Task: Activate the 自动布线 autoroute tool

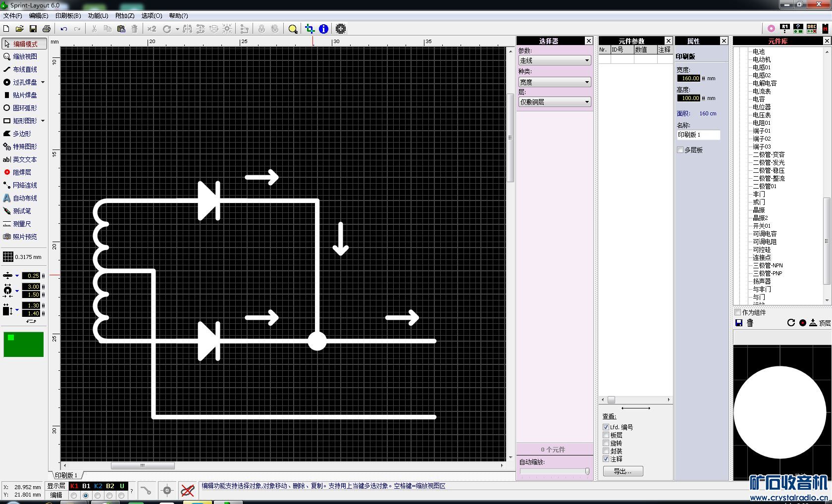Action: (24, 198)
